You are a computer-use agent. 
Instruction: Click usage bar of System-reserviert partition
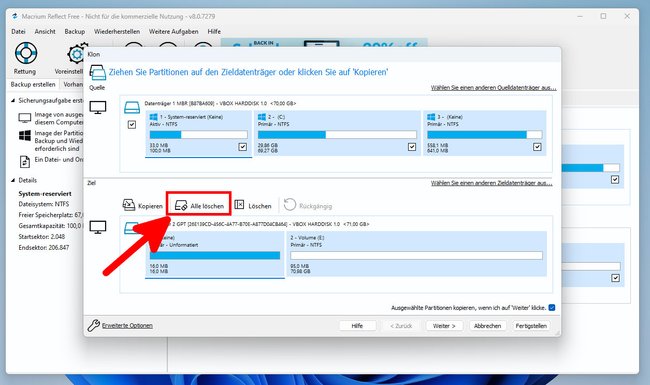point(199,135)
